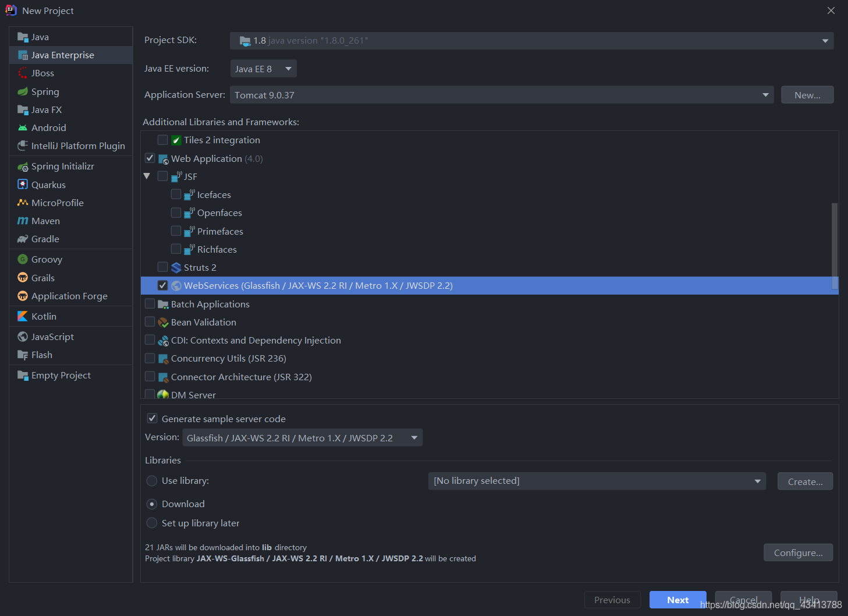Select the Use library radio button

pos(152,481)
